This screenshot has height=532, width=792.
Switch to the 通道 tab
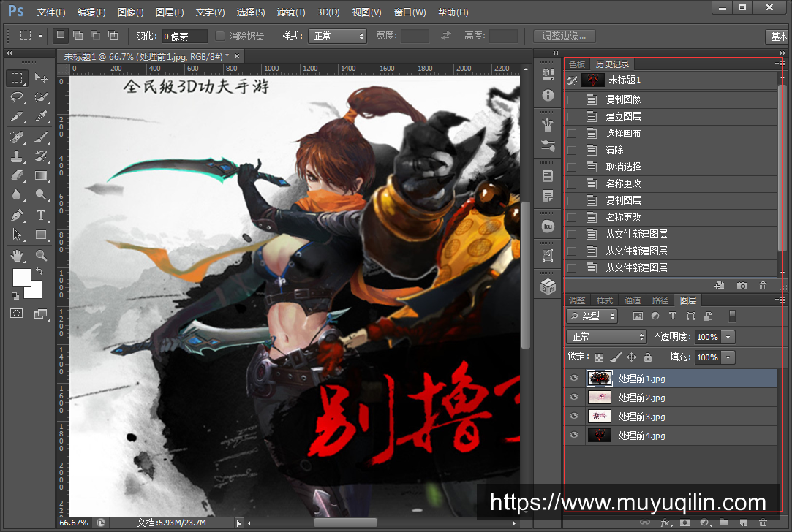(633, 300)
